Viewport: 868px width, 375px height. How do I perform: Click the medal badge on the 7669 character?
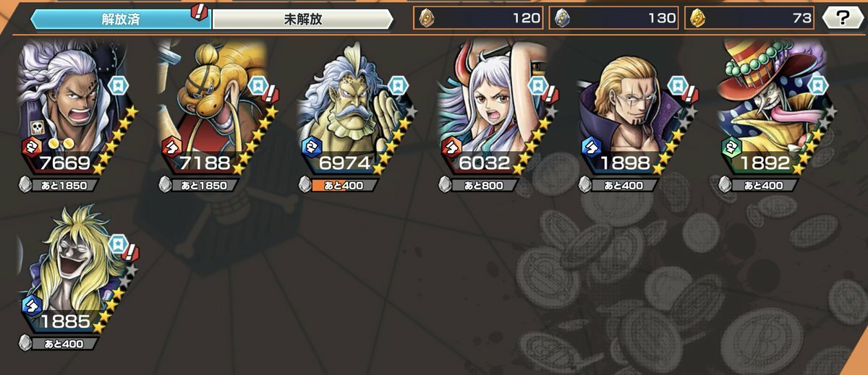(x=117, y=86)
